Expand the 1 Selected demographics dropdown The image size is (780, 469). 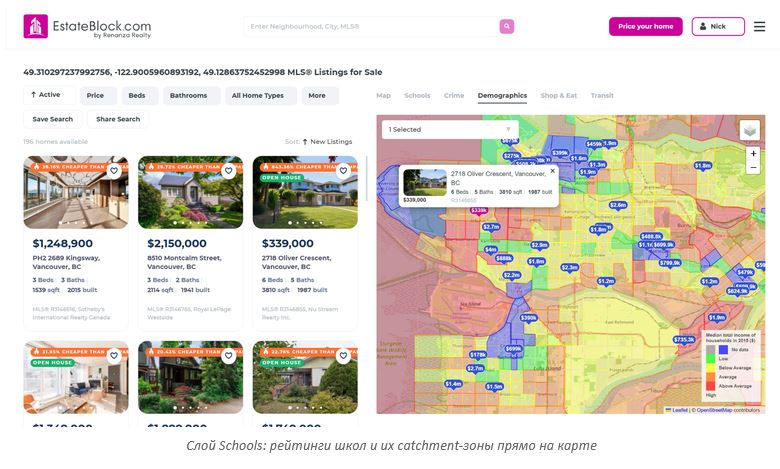point(450,129)
